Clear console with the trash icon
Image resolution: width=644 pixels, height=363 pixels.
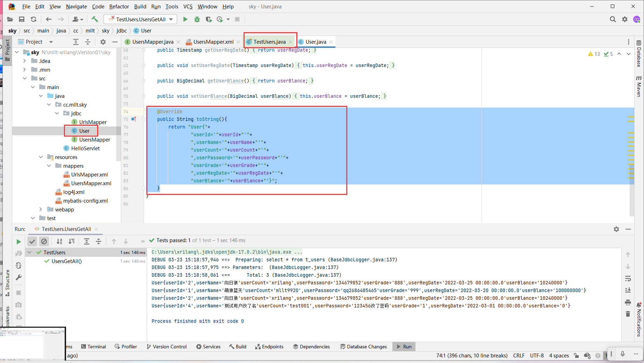pos(628,314)
